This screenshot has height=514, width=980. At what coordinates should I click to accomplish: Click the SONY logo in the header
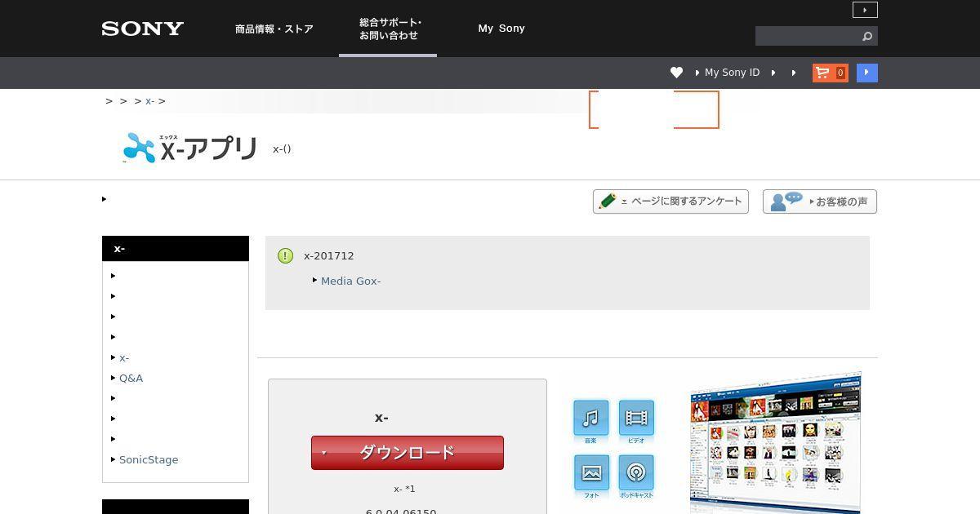[x=142, y=29]
